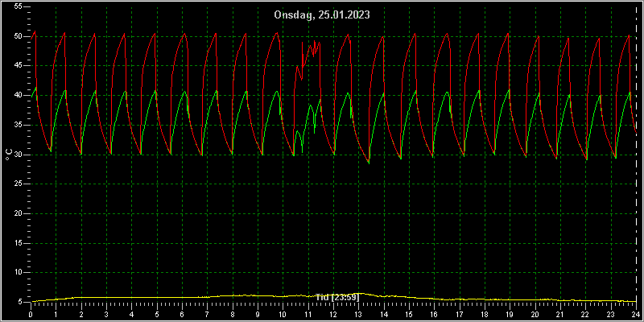Click the 20 value on the temperature axis
644x322 pixels.
(x=19, y=213)
